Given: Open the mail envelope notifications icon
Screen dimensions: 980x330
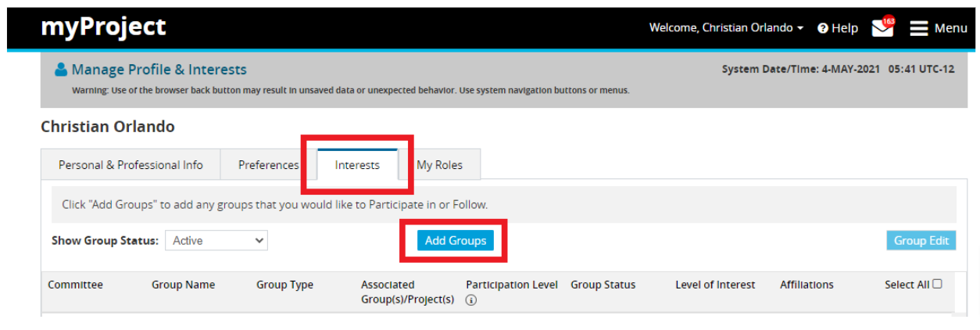Looking at the screenshot, I should (882, 29).
